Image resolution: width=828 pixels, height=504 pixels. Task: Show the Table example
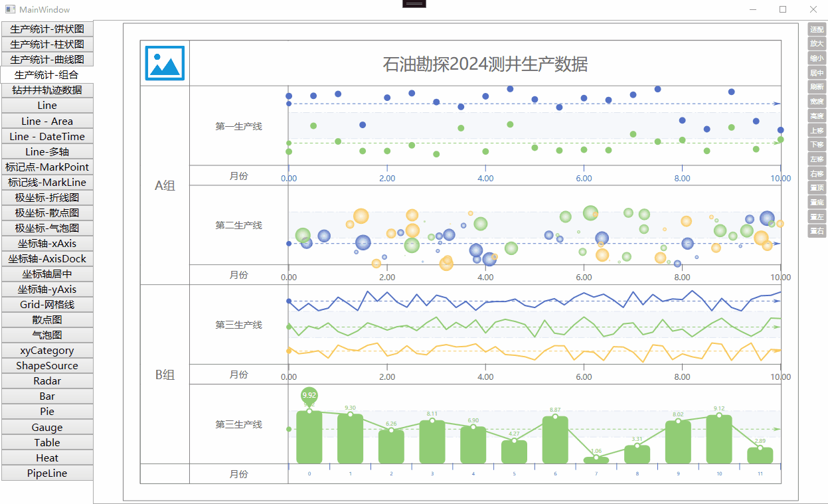(47, 442)
